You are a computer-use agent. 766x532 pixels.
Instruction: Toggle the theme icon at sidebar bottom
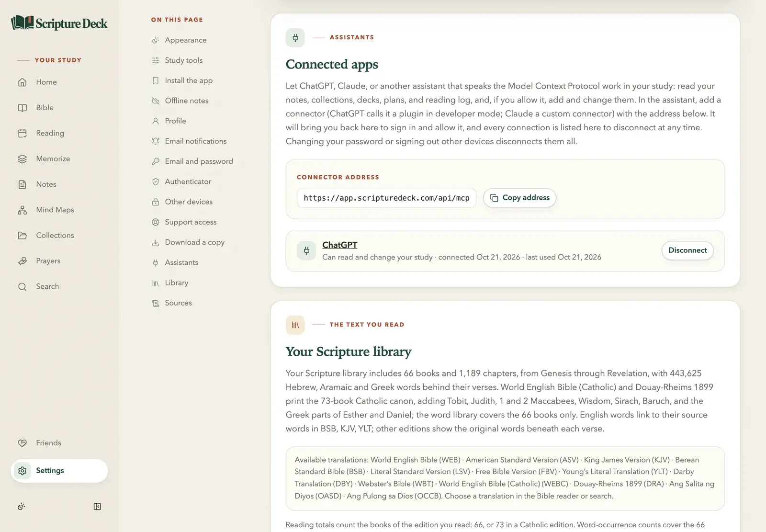pyautogui.click(x=21, y=507)
